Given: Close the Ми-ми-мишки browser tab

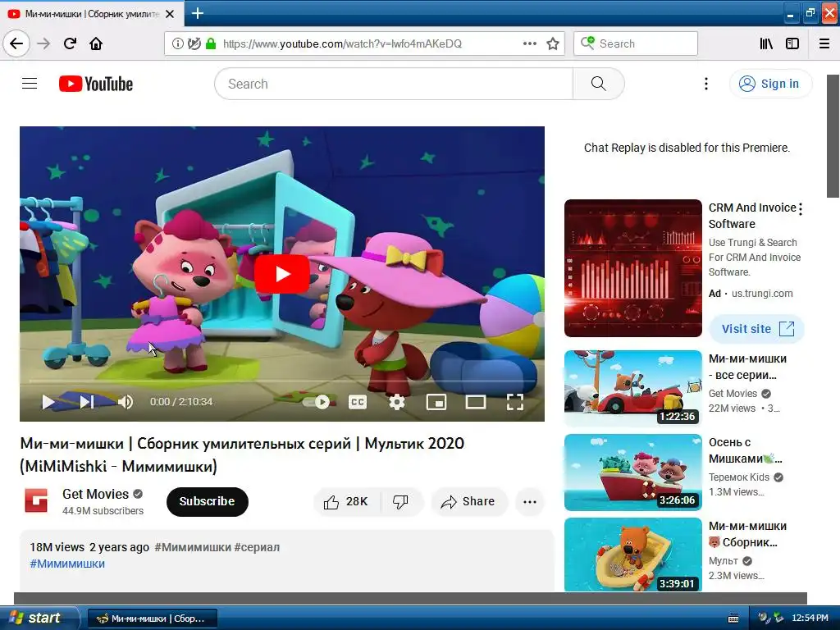Looking at the screenshot, I should pyautogui.click(x=170, y=14).
